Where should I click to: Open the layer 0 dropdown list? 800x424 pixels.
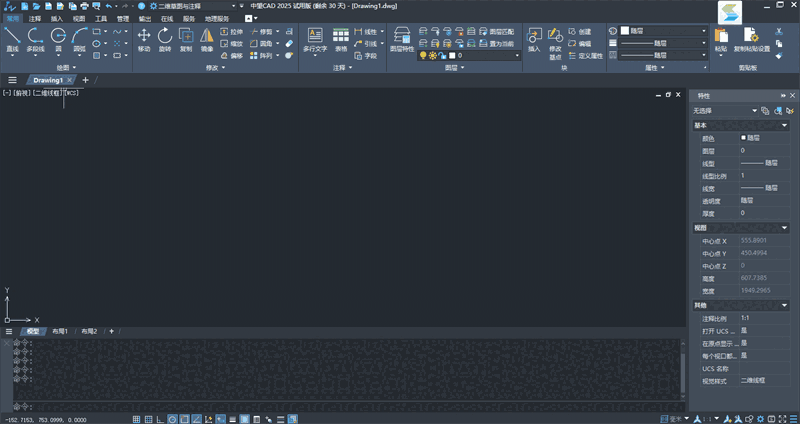(x=469, y=55)
